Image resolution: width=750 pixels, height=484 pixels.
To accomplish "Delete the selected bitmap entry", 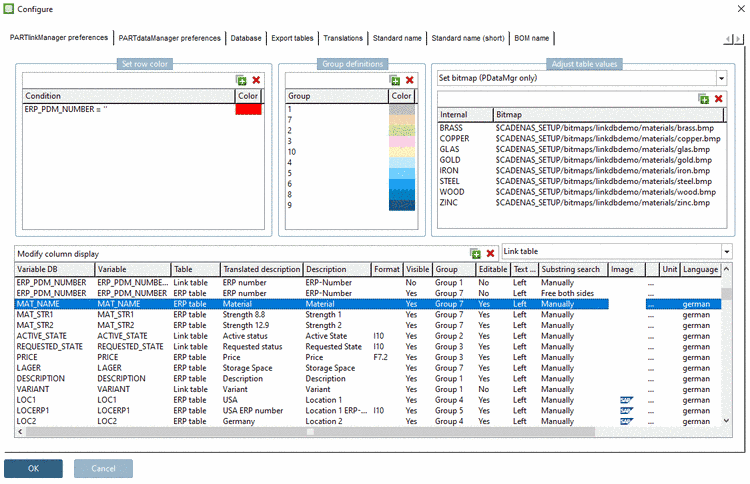I will tap(718, 99).
